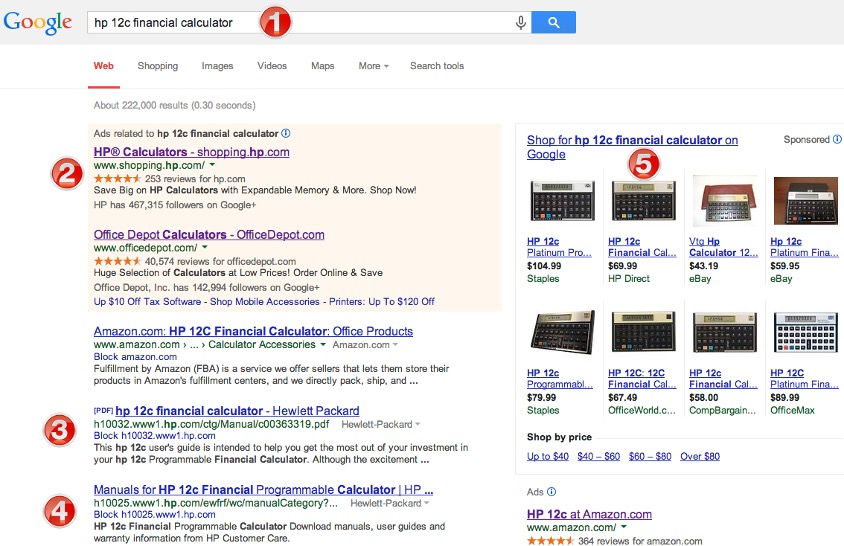
Task: Click info icon next to right-column Ads label
Action: [x=551, y=492]
